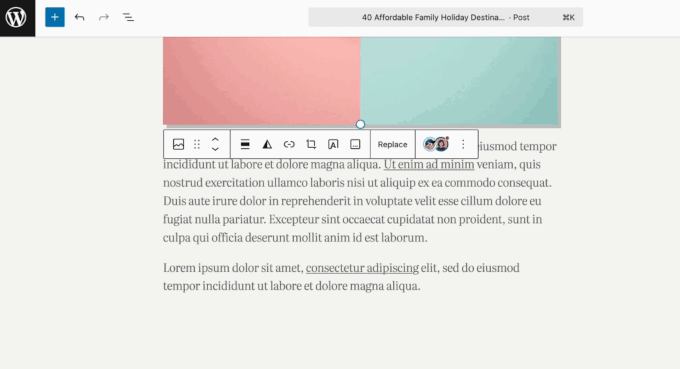This screenshot has height=369, width=680.
Task: Click the Replace button
Action: [x=392, y=144]
